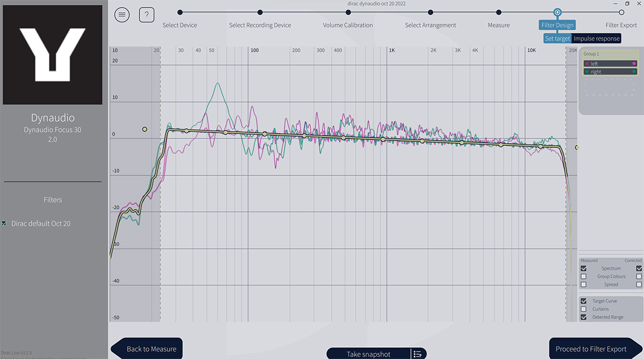Go to the Measure step
644x359 pixels.
499,25
